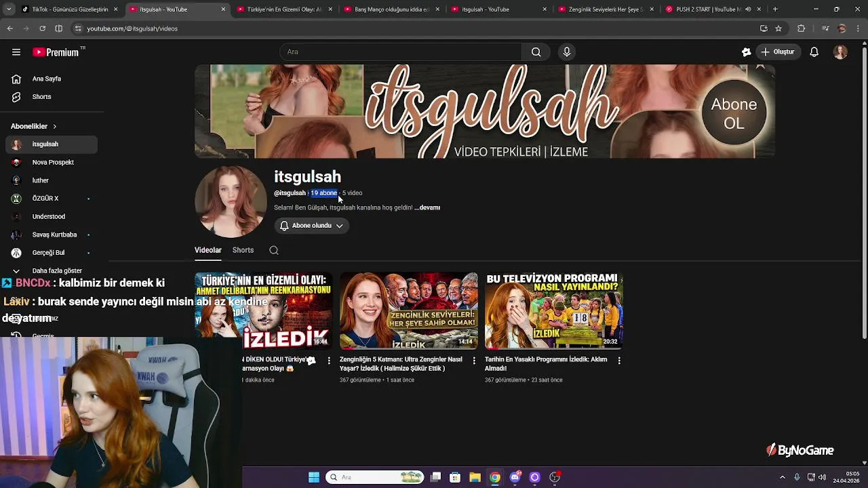Open the account avatar menu
This screenshot has width=868, height=488.
[840, 52]
